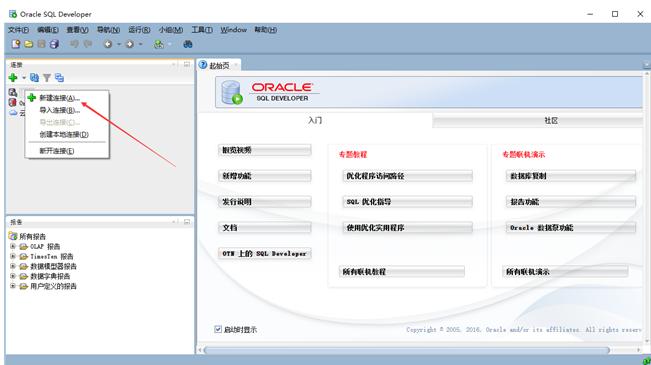Click the SQL 优化指导 button
This screenshot has height=365, width=651.
[x=407, y=202]
